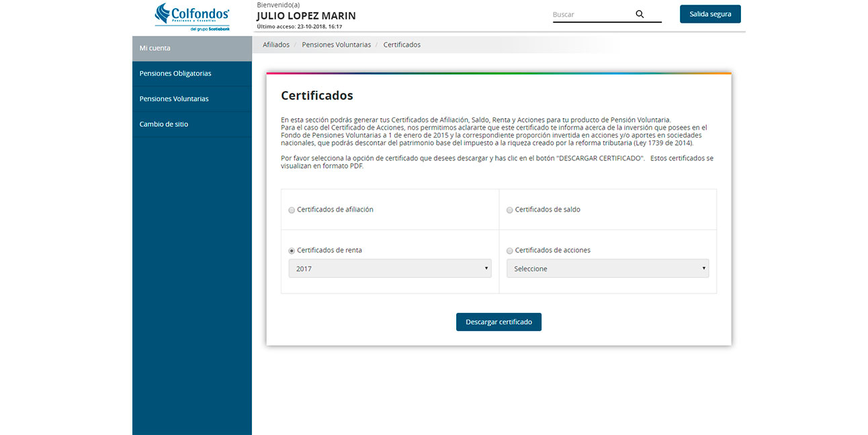The width and height of the screenshot is (868, 435).
Task: Click the arrow on the year dropdown
Action: click(486, 268)
